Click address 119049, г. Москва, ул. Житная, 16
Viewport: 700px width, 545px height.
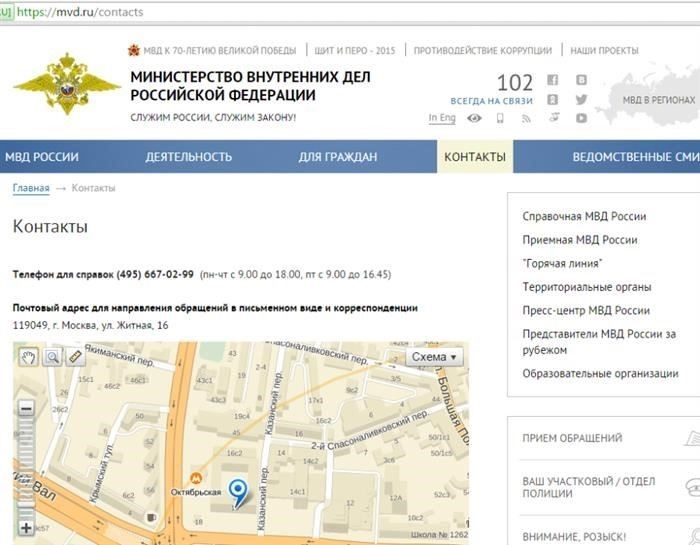tap(91, 325)
